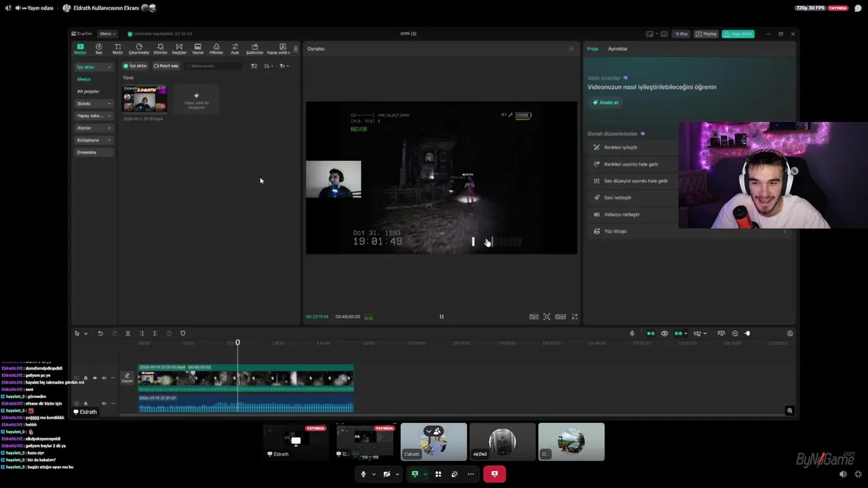Split clip at playhead icon
This screenshot has width=868, height=488.
(127, 333)
